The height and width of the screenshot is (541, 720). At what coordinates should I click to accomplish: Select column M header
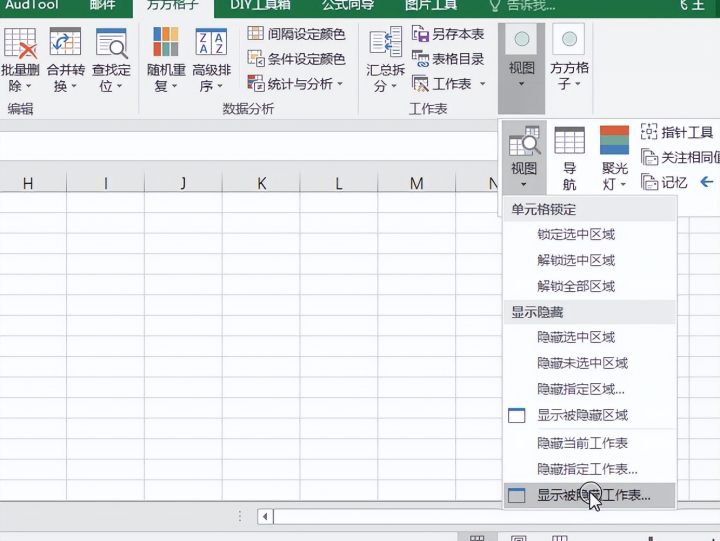(x=416, y=183)
